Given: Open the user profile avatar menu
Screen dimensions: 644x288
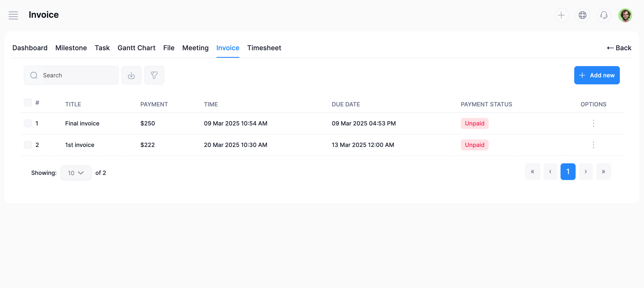Looking at the screenshot, I should [625, 15].
